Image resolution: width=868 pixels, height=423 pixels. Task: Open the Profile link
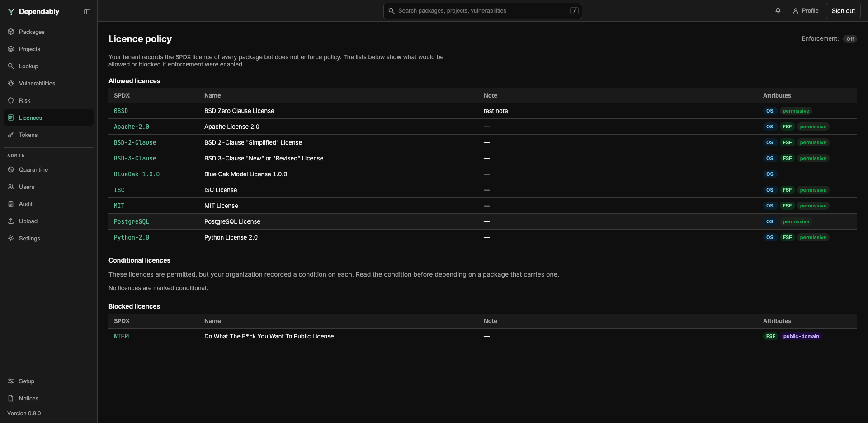pos(806,11)
